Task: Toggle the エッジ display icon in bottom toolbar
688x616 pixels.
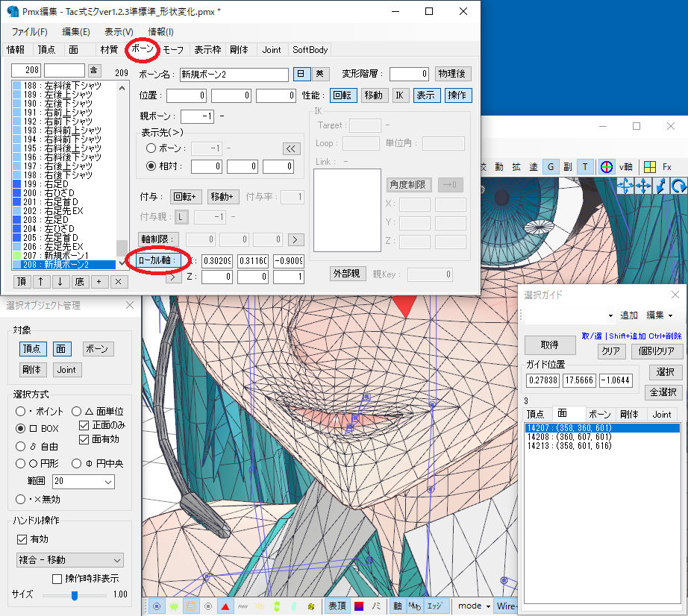Action: (436, 606)
